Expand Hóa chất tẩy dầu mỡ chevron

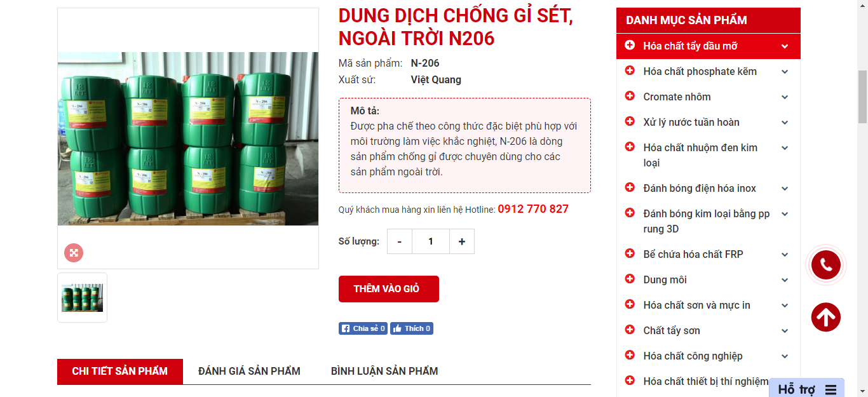point(785,46)
